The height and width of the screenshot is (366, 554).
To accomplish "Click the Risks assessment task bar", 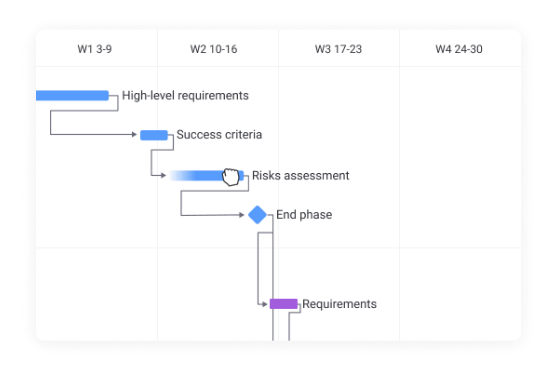I will point(207,176).
